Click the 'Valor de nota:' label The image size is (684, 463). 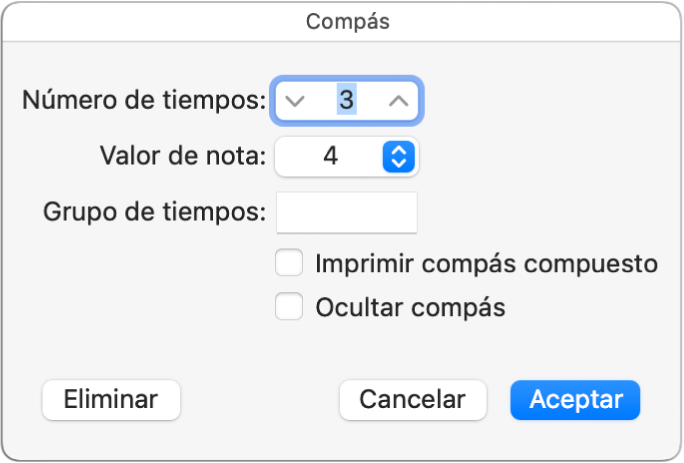click(183, 156)
